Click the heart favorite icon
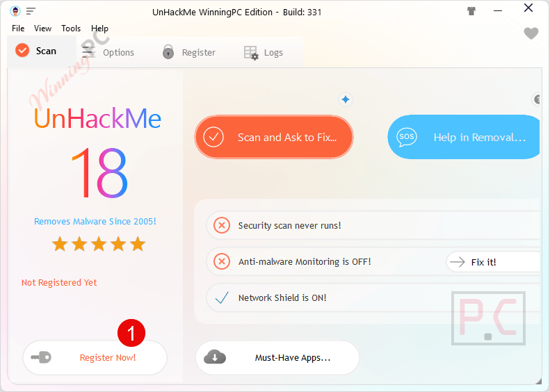This screenshot has width=550, height=392. coord(531,33)
